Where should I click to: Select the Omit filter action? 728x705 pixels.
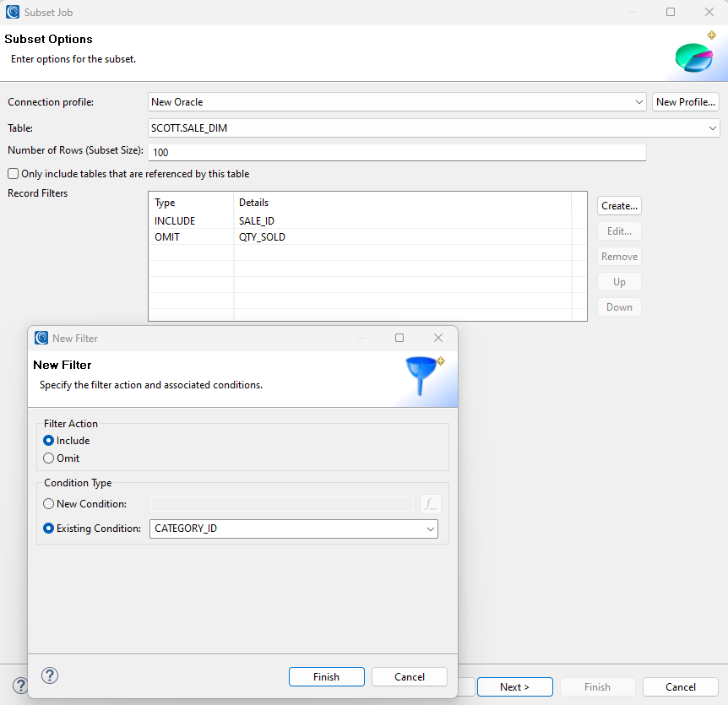tap(48, 458)
